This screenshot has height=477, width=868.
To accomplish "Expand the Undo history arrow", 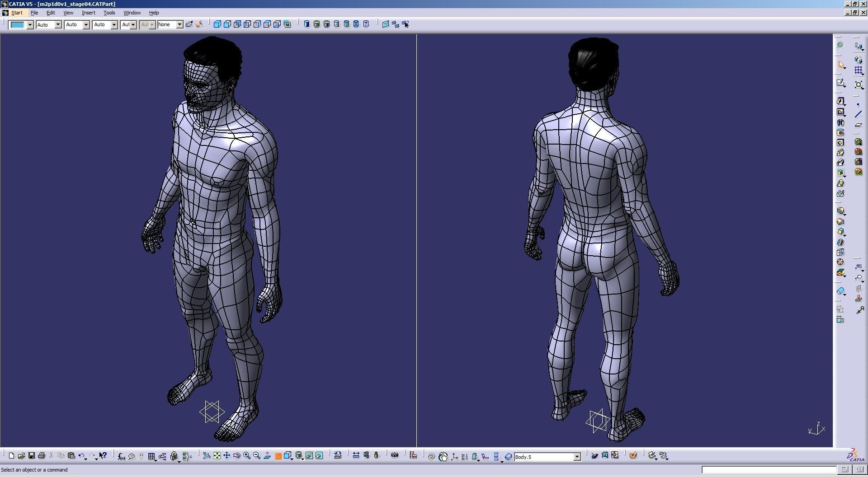I will (x=86, y=459).
